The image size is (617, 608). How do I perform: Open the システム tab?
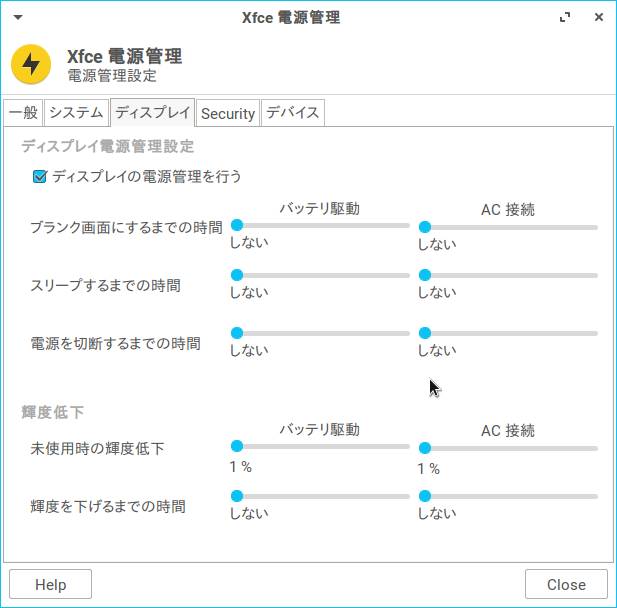pyautogui.click(x=76, y=113)
